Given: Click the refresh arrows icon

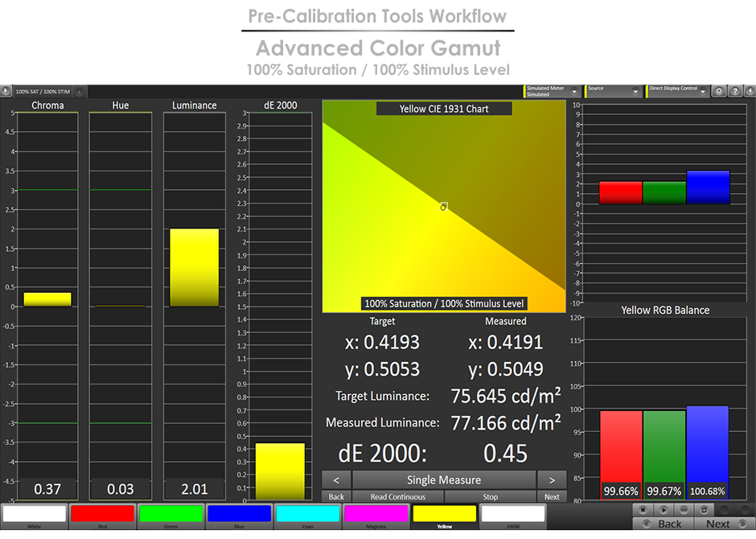Looking at the screenshot, I should (x=704, y=509).
